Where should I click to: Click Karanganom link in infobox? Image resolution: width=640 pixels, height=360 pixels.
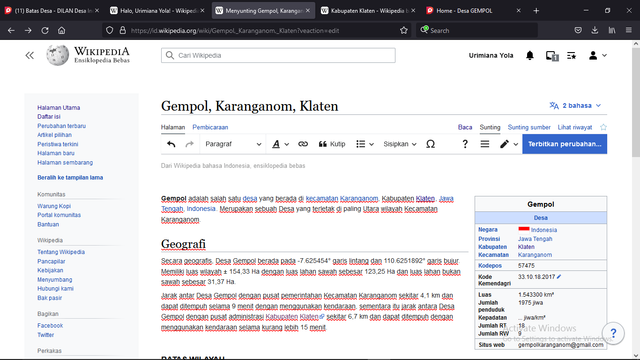[x=535, y=255]
